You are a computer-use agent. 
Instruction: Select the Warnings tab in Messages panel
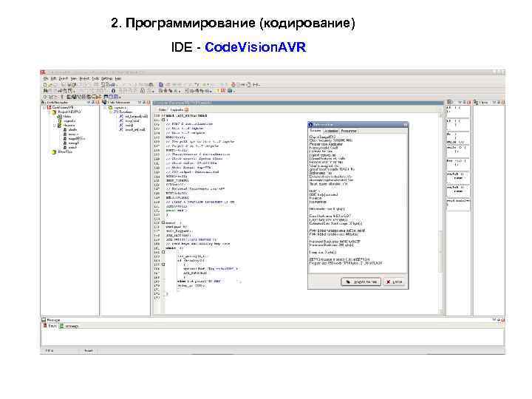click(69, 326)
